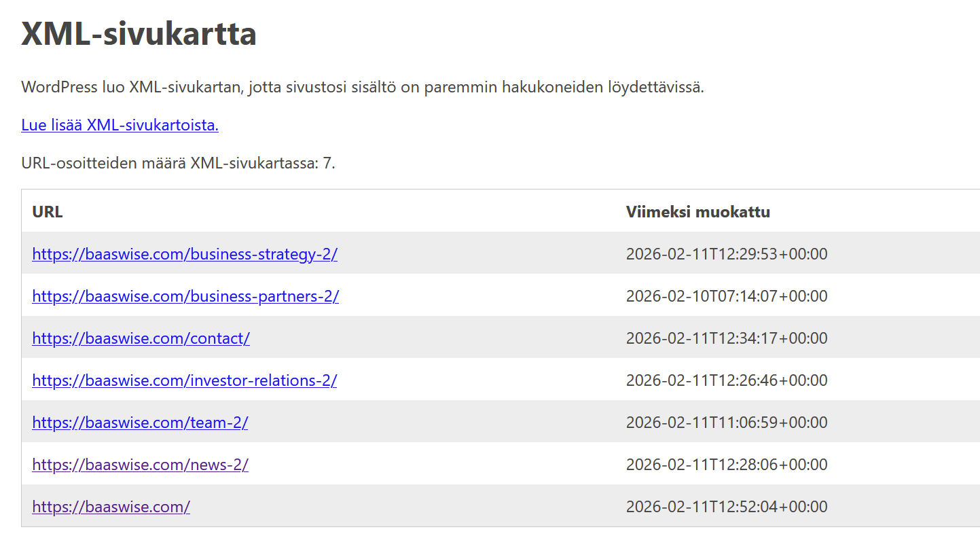Screen dimensions: 980x555
Task: Click the URL column header
Action: (48, 212)
